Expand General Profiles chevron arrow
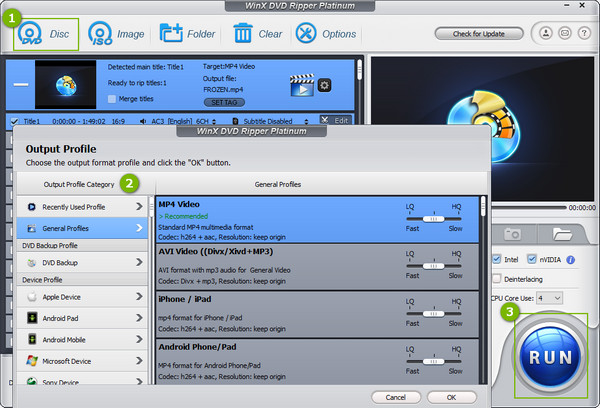The image size is (600, 408). coord(139,228)
